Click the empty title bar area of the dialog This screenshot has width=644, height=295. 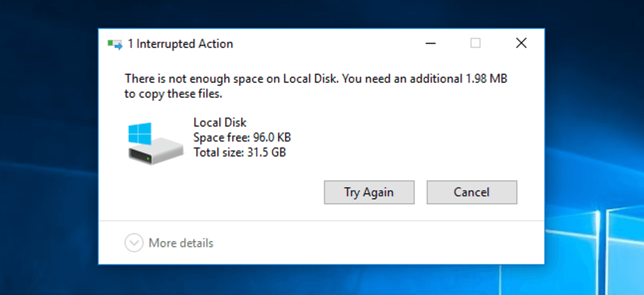(324, 44)
